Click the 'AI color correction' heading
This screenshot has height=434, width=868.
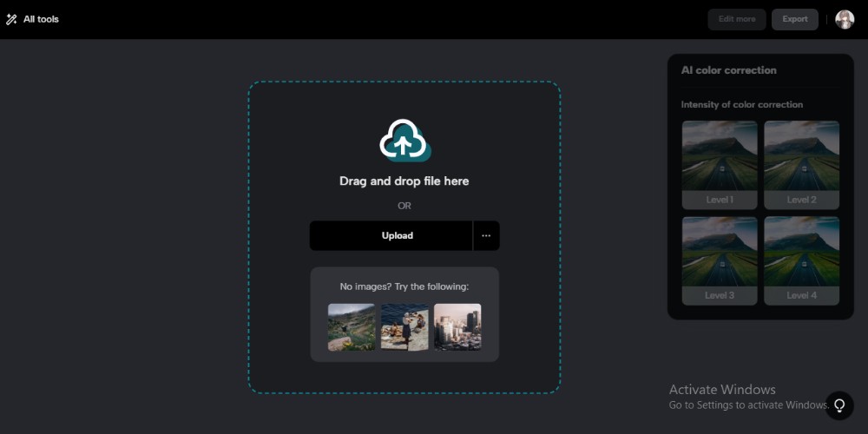pos(728,70)
